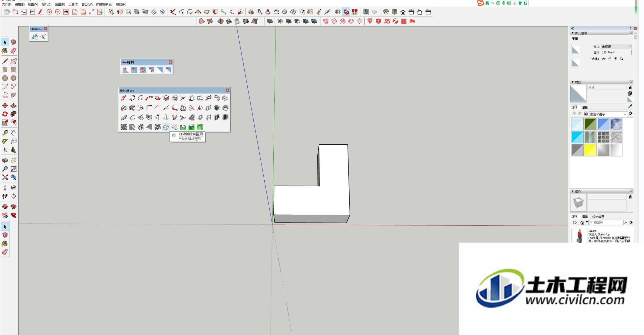Select the Tape Measure tool
The height and width of the screenshot is (335, 644).
click(5, 133)
